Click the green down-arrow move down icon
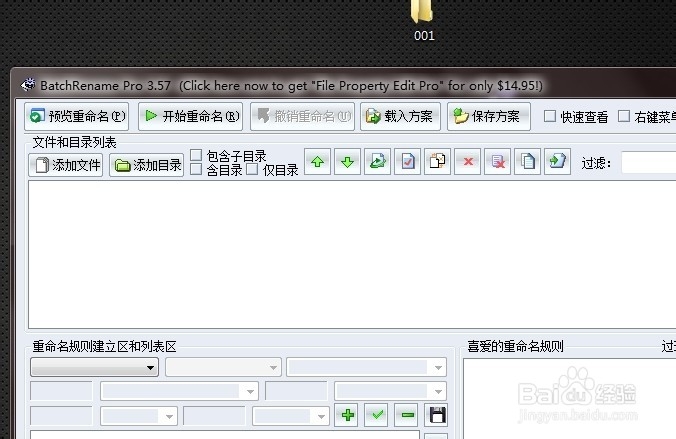Image resolution: width=676 pixels, height=439 pixels. [347, 162]
